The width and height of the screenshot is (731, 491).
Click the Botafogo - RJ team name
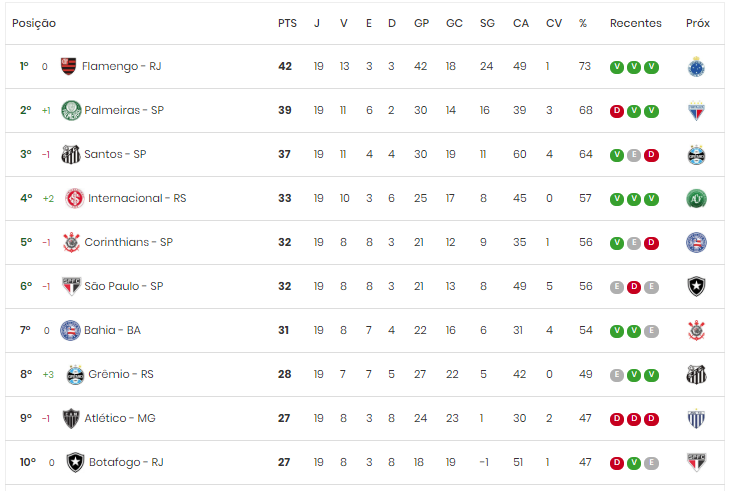[126, 462]
